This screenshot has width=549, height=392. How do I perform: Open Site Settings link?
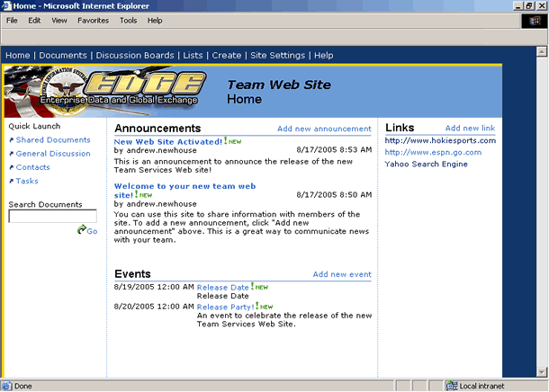click(278, 55)
